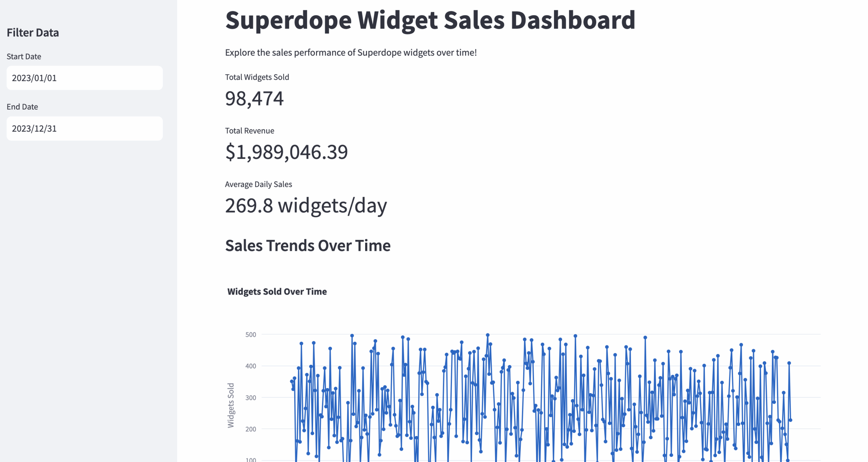Click the "Explore the sales performance" description text
The height and width of the screenshot is (462, 868).
(x=351, y=53)
